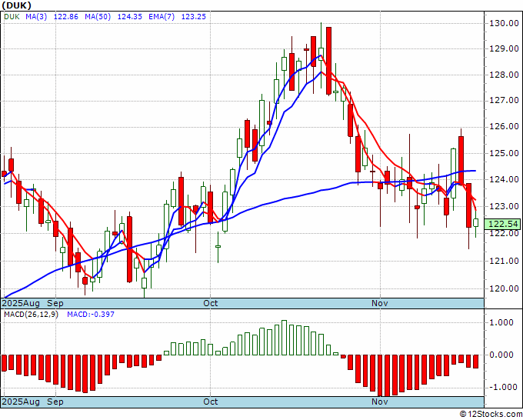Click the (DUK) ticker title
The height and width of the screenshot is (420, 523).
16,5
